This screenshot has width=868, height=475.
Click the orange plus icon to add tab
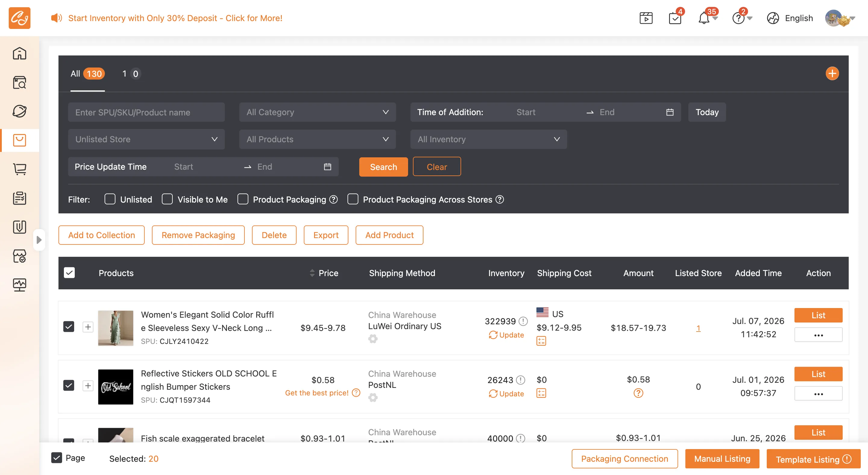832,74
